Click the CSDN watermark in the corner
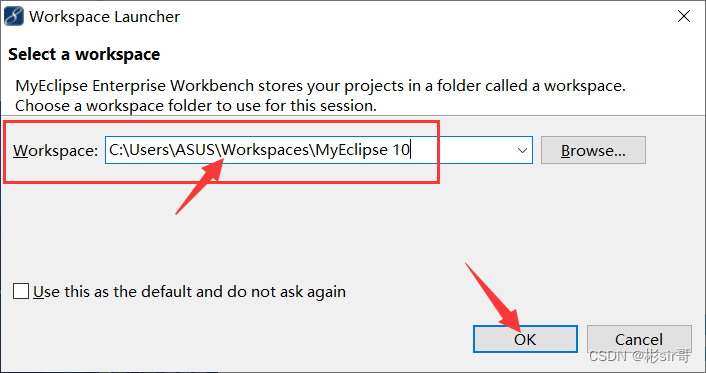The image size is (706, 373). tap(639, 356)
